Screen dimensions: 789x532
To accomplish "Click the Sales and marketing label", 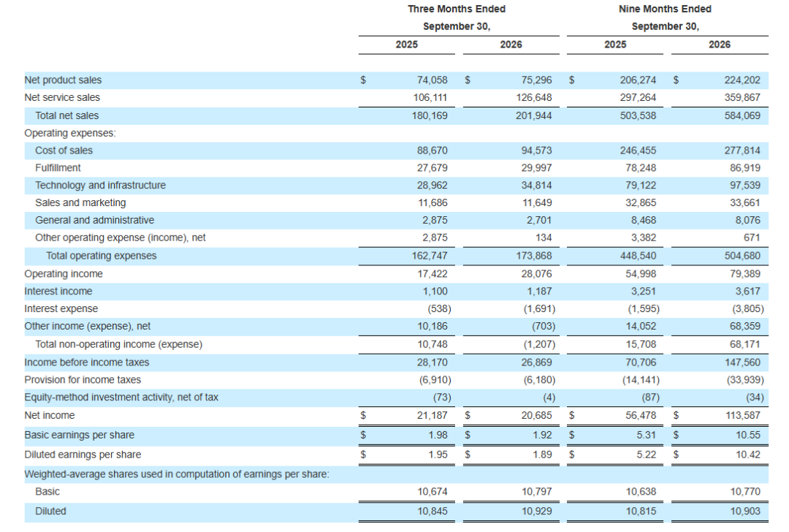I will pyautogui.click(x=80, y=203).
